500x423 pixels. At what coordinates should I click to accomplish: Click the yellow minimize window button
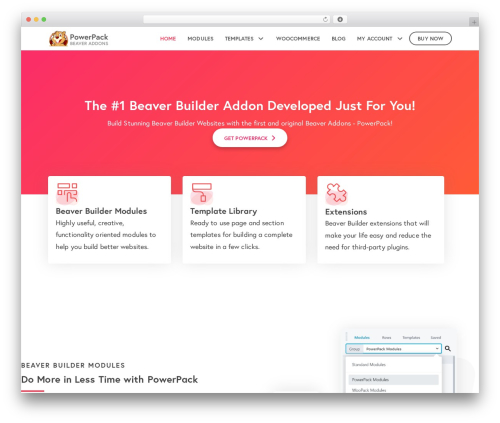coord(36,20)
